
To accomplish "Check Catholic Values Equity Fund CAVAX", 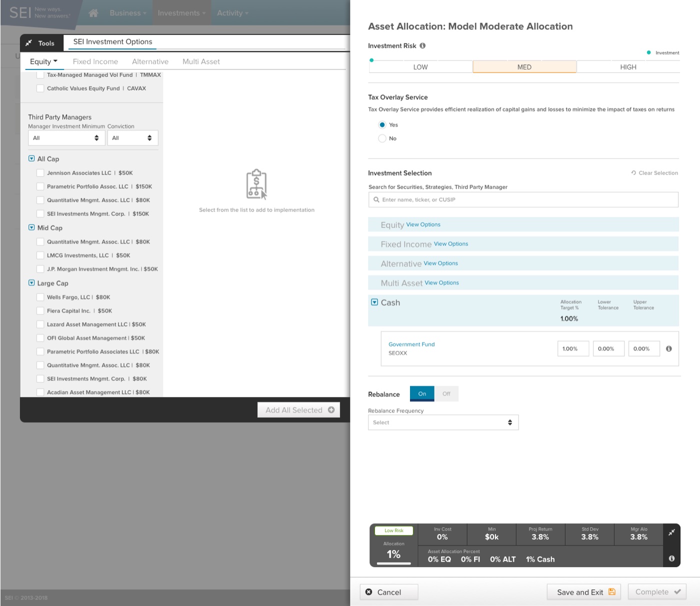I will 40,88.
